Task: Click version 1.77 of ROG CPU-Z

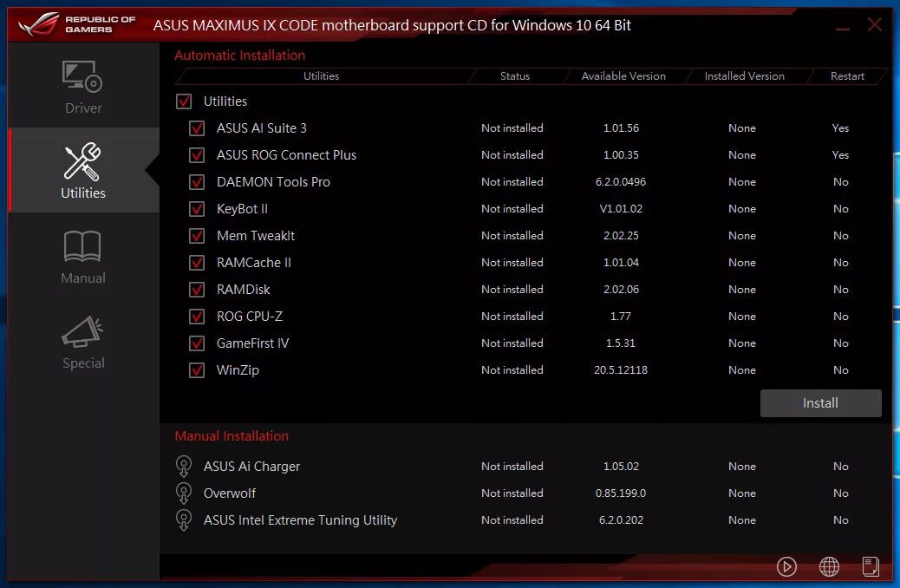Action: tap(621, 317)
